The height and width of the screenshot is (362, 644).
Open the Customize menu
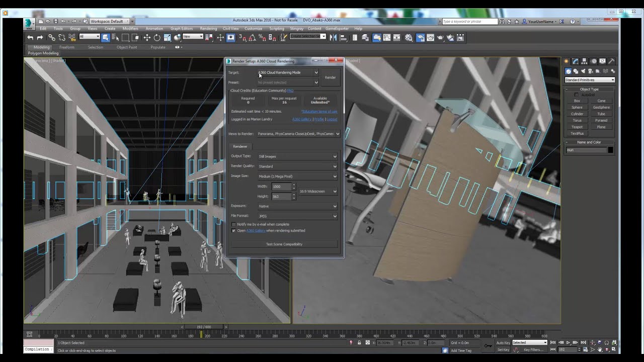[x=253, y=29]
